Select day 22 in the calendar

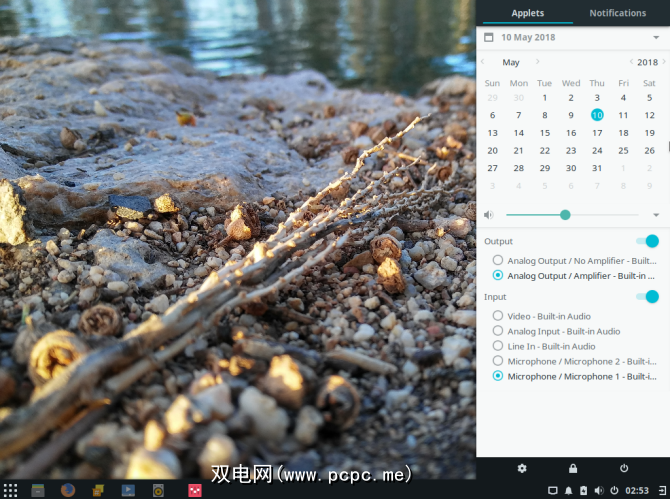pyautogui.click(x=545, y=150)
